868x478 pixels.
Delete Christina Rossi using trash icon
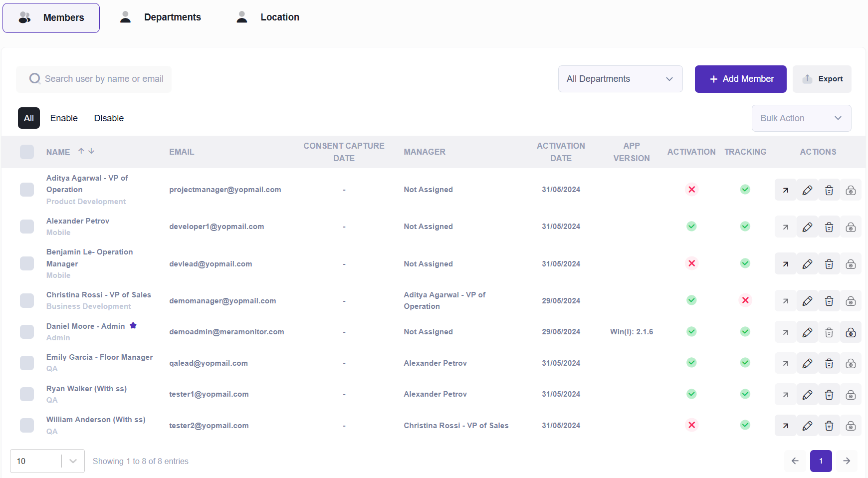pos(829,301)
